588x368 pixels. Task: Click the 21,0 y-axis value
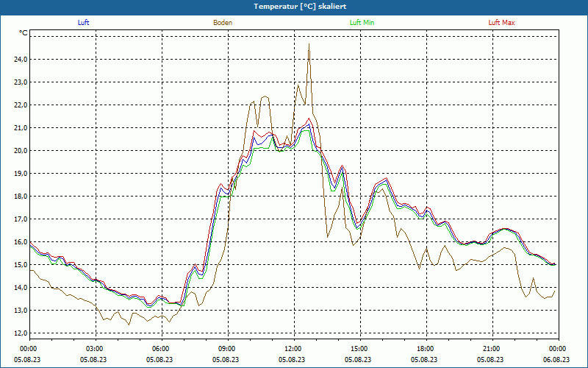pos(21,128)
